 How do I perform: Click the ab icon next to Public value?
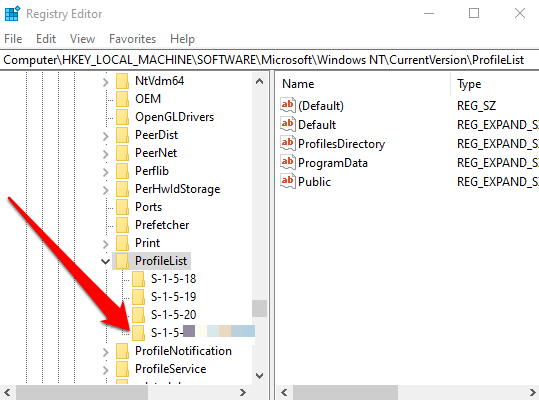(x=288, y=181)
